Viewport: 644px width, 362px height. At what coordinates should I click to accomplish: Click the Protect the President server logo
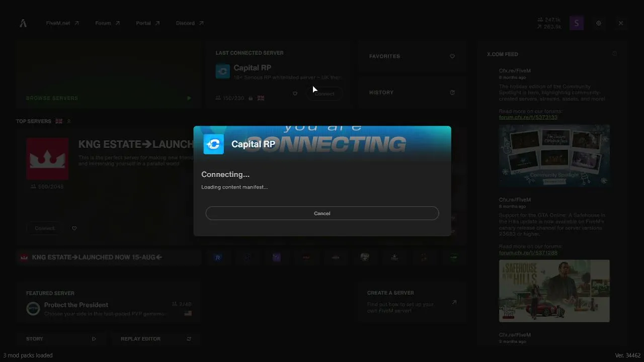[x=33, y=309]
